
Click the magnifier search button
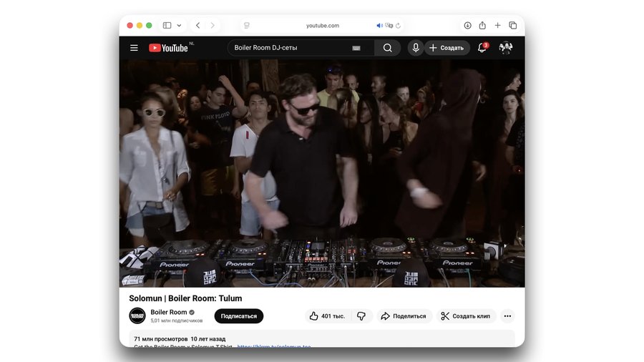tap(387, 48)
